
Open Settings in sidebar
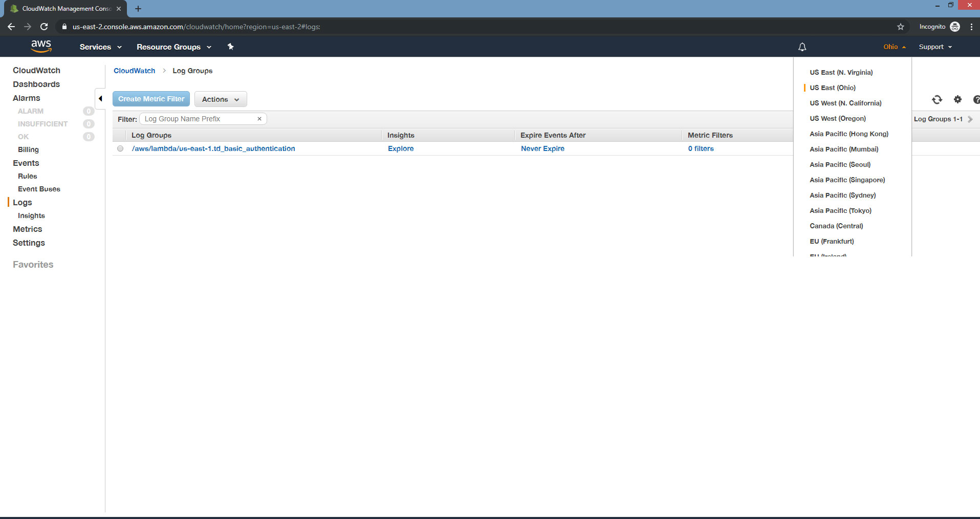pos(29,243)
